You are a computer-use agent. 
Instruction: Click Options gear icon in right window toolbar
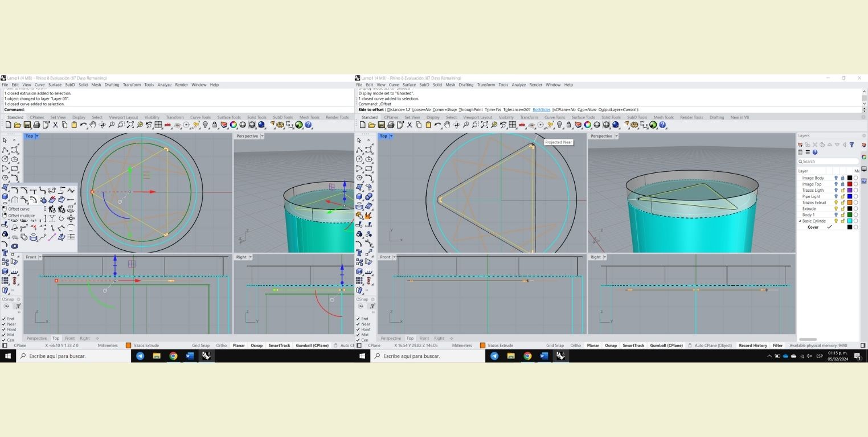click(x=634, y=125)
